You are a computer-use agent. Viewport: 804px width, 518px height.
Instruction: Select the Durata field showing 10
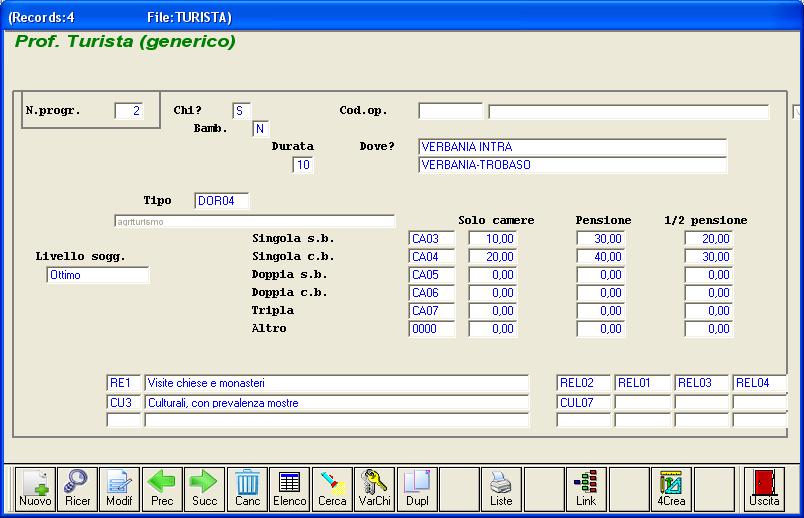[303, 165]
